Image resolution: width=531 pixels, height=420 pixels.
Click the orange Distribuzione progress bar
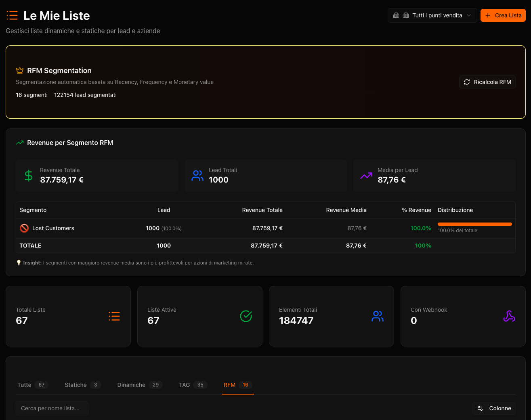pos(474,224)
